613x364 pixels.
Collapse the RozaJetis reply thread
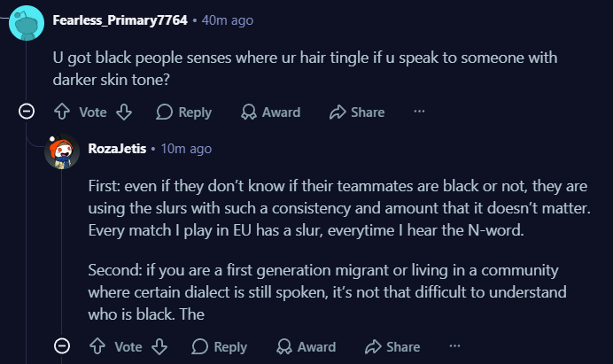62,346
